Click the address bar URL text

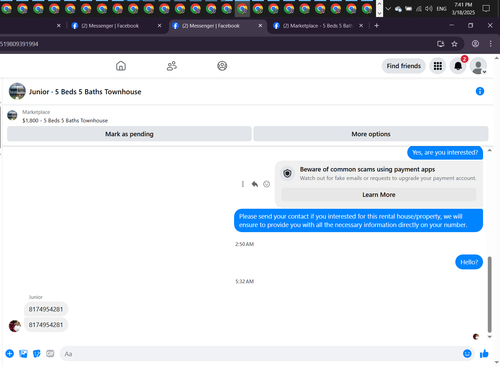tap(19, 44)
